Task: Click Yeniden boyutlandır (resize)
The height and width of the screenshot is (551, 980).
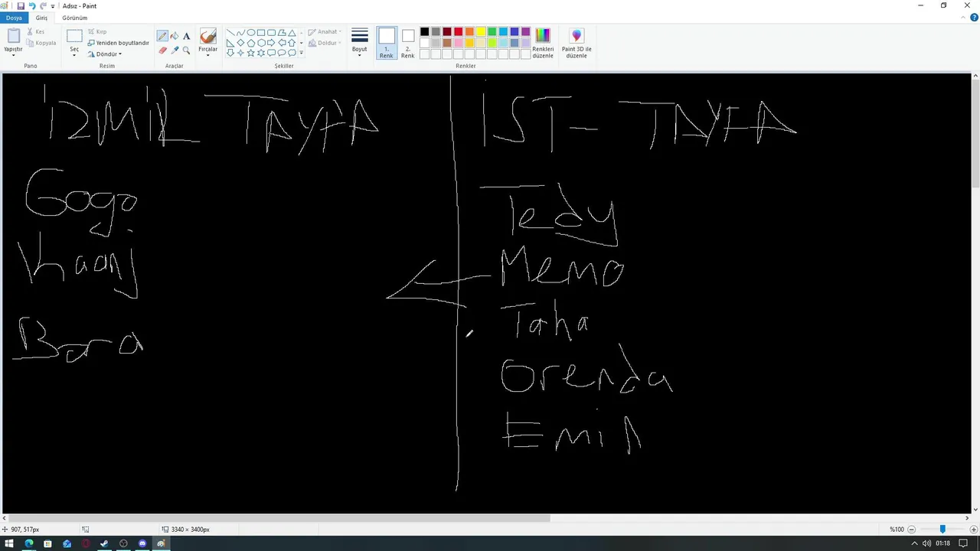Action: click(x=118, y=43)
